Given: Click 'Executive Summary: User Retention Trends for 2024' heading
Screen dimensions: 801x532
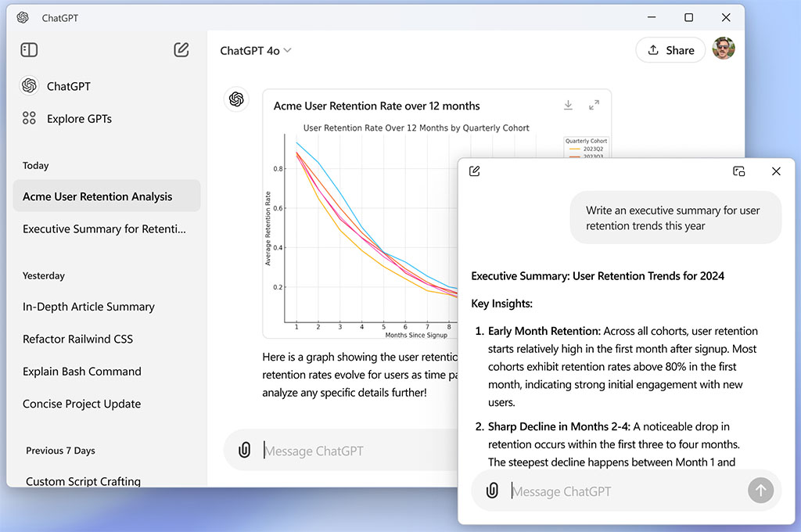Looking at the screenshot, I should coord(598,276).
